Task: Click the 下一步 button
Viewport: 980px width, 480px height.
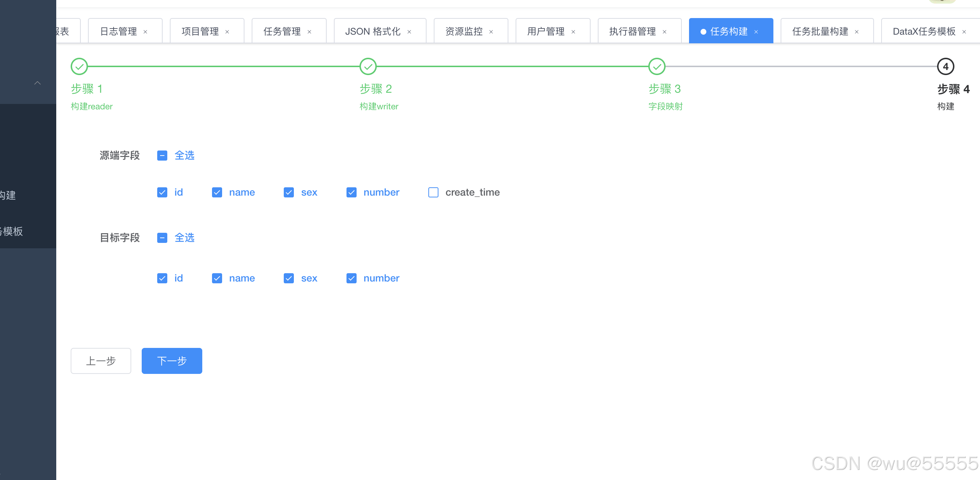Action: (x=172, y=361)
